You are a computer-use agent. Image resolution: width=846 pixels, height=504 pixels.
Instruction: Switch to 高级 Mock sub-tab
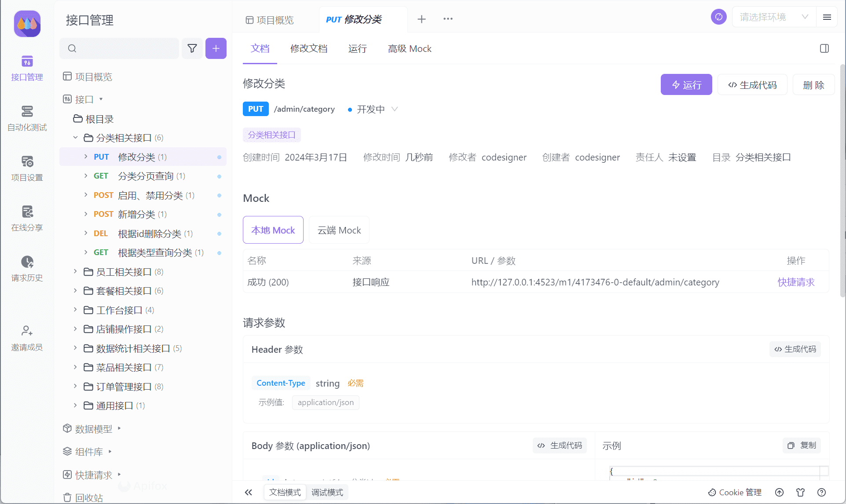click(410, 48)
